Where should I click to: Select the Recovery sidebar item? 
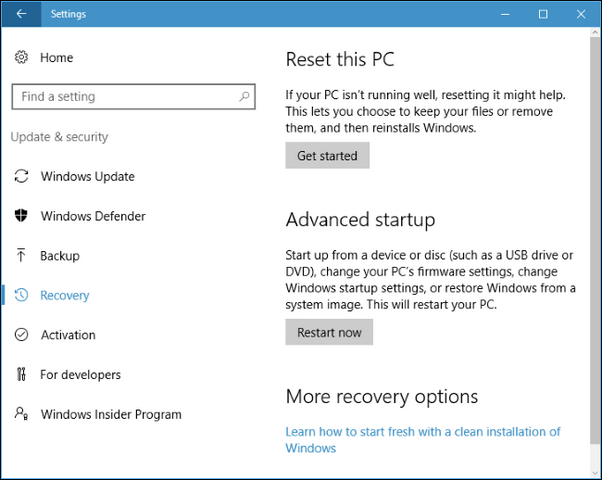65,295
